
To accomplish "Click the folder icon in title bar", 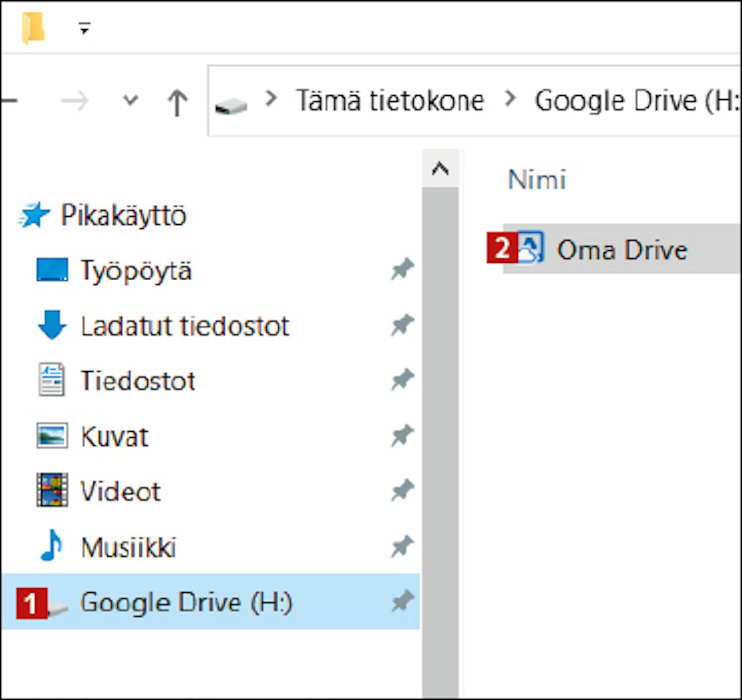I will [x=33, y=28].
